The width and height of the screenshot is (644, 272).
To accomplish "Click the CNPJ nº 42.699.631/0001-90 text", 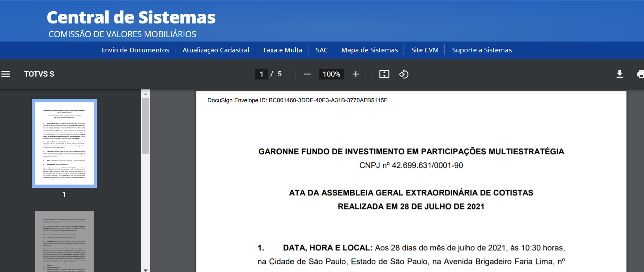I will pos(411,165).
